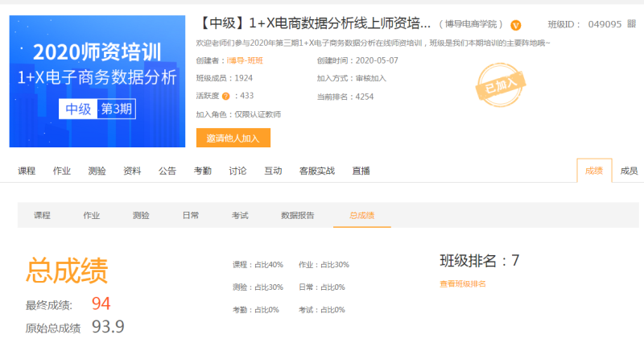The height and width of the screenshot is (347, 644).
Task: Open creator link i博导-班班
Action: point(246,61)
